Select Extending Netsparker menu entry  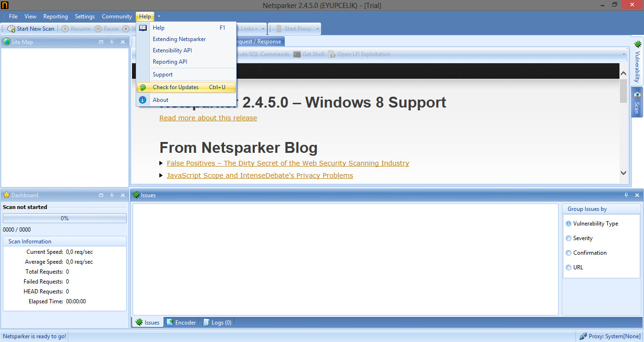(x=186, y=39)
